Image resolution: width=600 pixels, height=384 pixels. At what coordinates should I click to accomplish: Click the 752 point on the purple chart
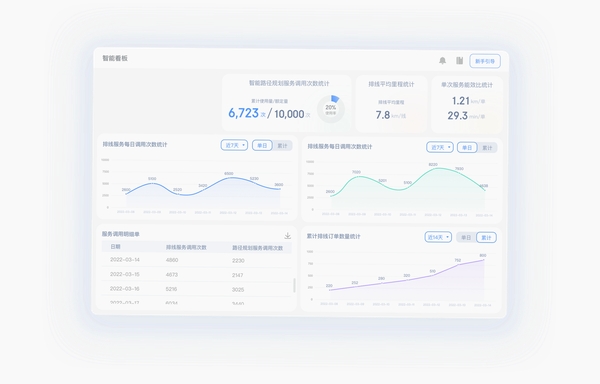coord(458,260)
